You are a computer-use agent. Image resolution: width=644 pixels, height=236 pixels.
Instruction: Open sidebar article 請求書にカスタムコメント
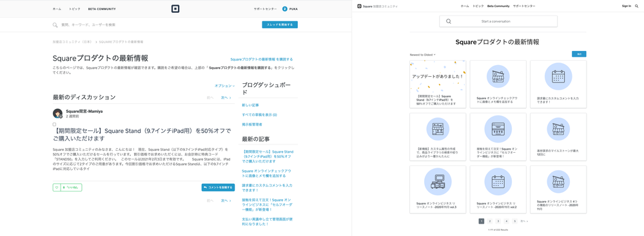tap(267, 188)
